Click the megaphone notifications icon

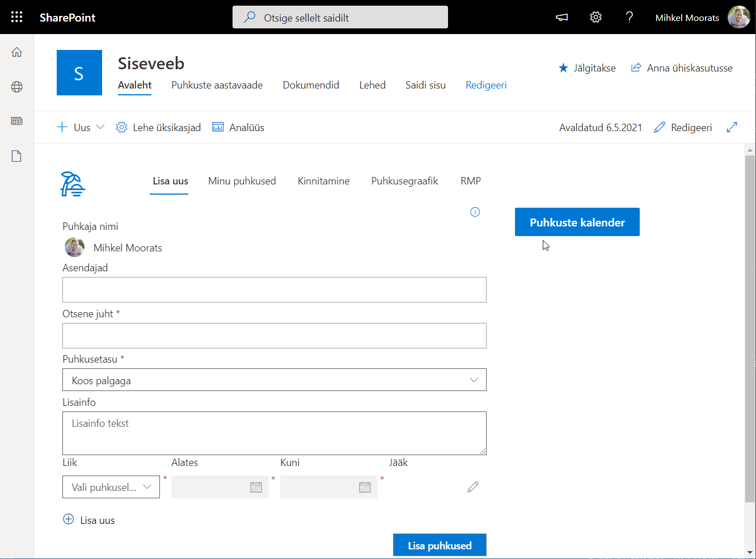point(561,18)
